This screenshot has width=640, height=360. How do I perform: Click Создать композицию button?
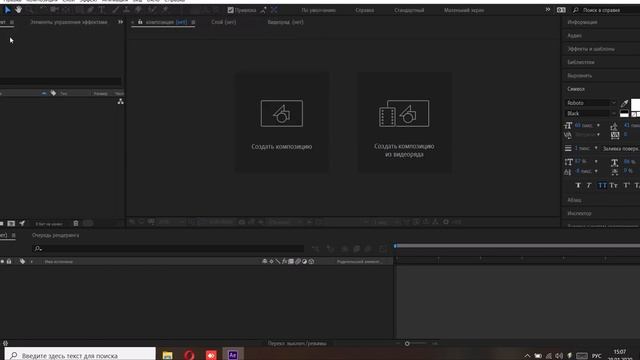pos(282,147)
